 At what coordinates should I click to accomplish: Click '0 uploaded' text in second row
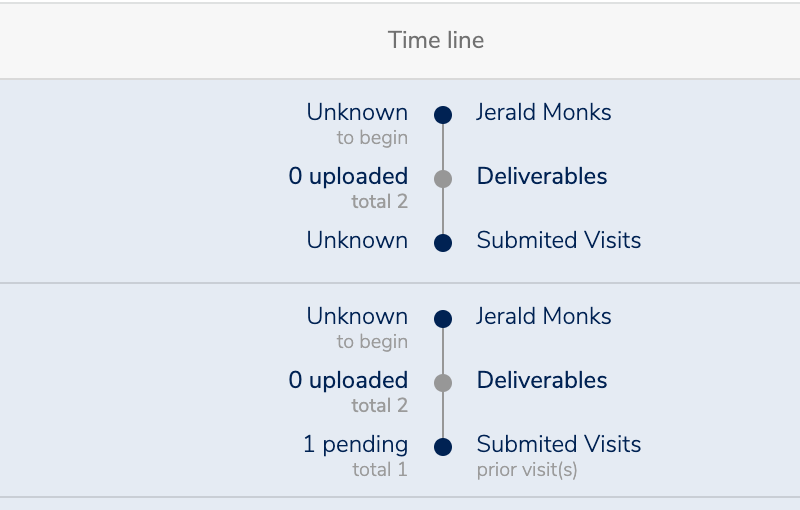coord(348,380)
